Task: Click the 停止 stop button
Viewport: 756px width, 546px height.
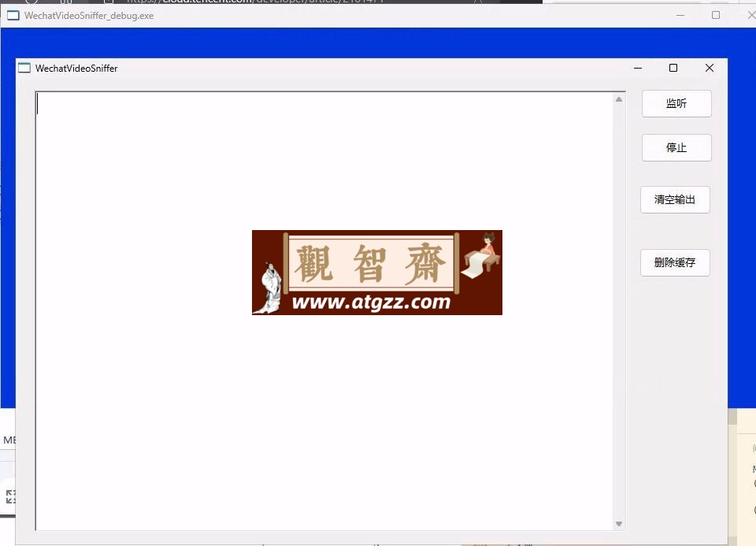Action: [x=676, y=147]
